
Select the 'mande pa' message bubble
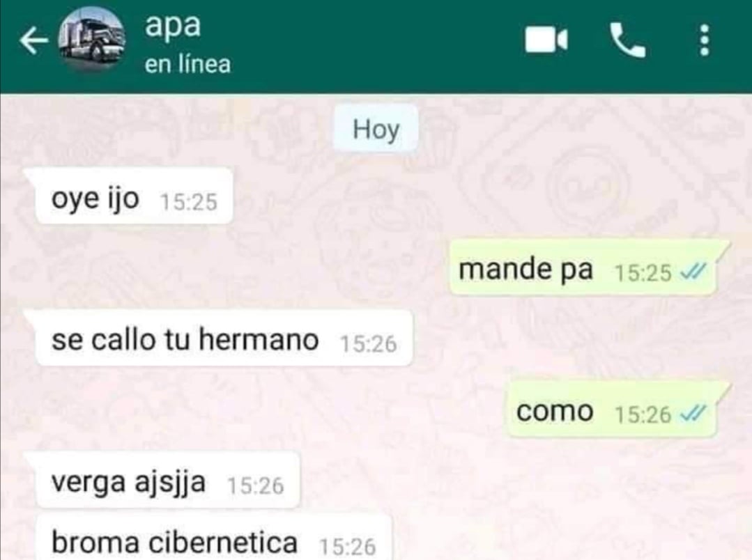[x=583, y=267]
